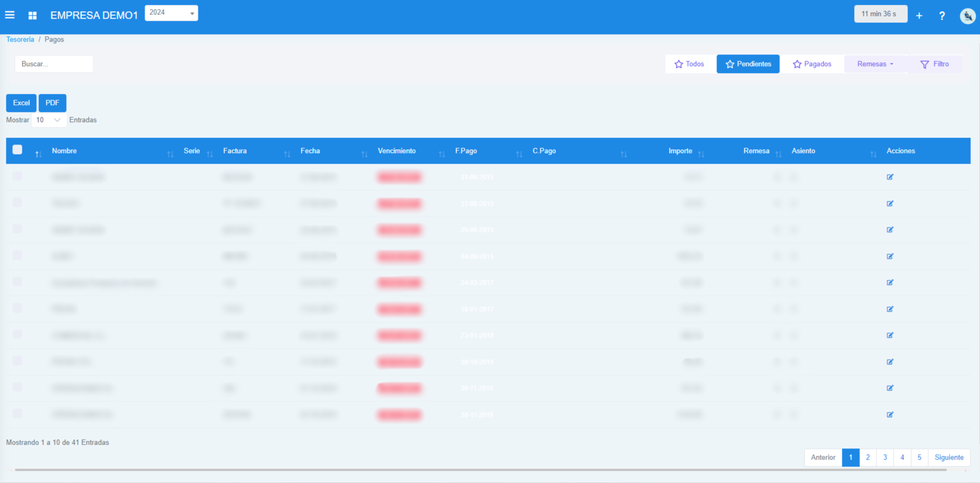Check the second row's checkbox
This screenshot has height=483, width=980.
[18, 203]
